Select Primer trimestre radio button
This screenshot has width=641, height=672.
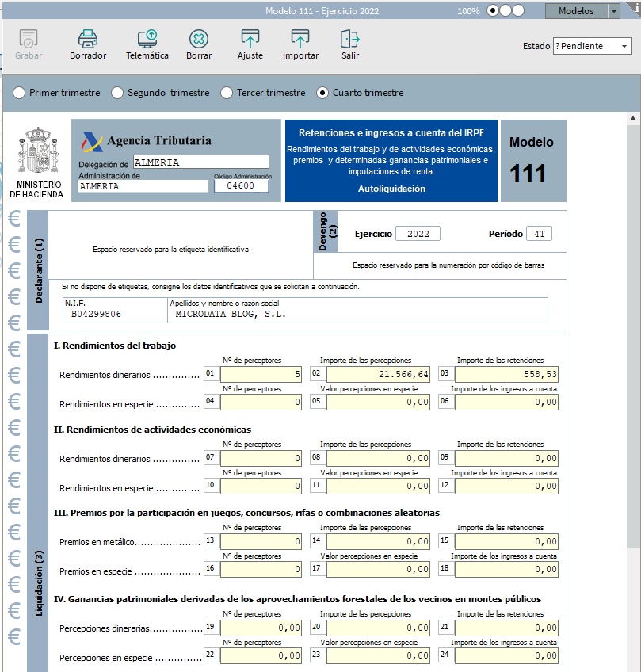(19, 93)
